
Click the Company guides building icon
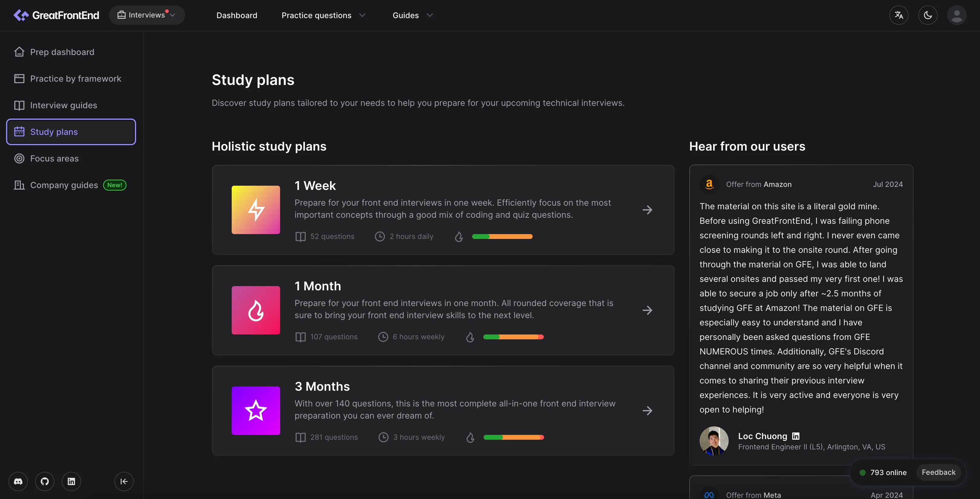(x=19, y=185)
